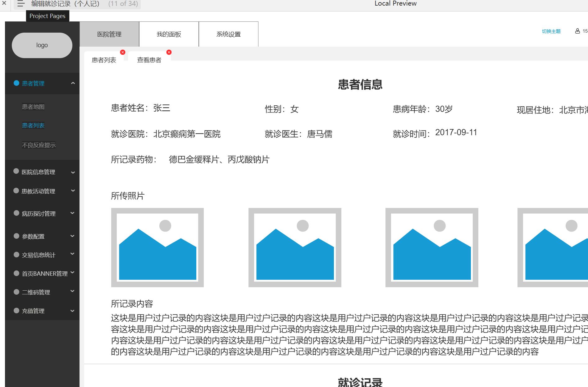Click the user account icon
Screen dimensions: 588x387
pyautogui.click(x=577, y=31)
